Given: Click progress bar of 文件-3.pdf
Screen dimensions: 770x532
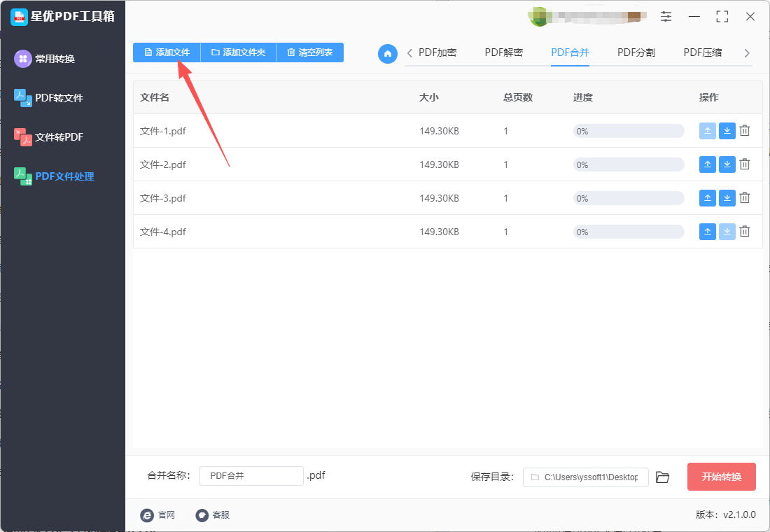Looking at the screenshot, I should pyautogui.click(x=629, y=199).
